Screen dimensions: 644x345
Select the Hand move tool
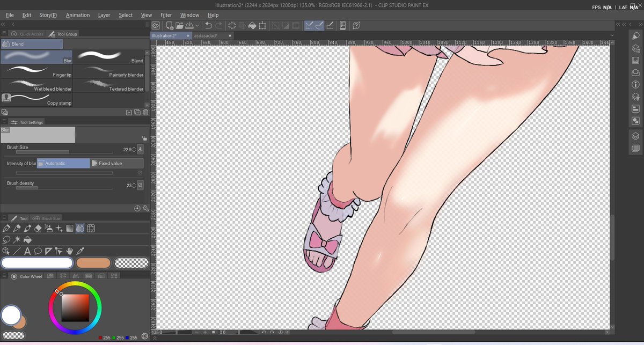click(70, 250)
